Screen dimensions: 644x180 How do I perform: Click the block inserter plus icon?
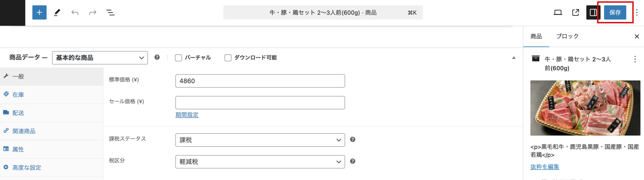click(x=39, y=12)
